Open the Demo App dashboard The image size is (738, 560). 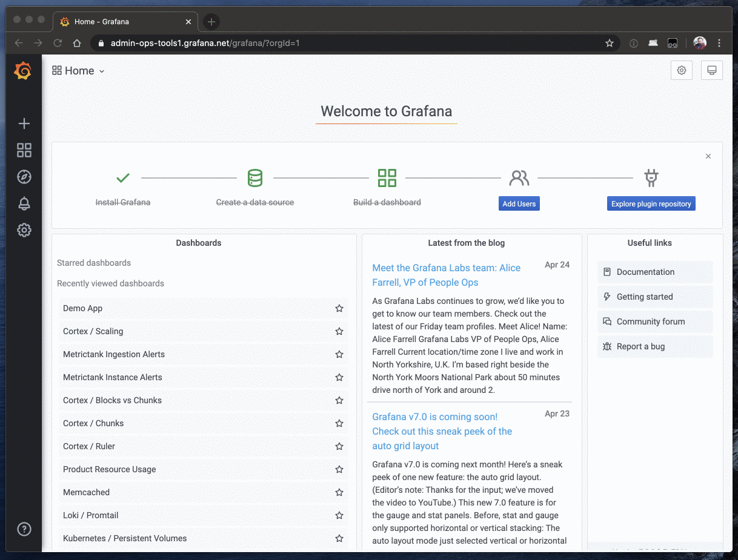point(82,308)
